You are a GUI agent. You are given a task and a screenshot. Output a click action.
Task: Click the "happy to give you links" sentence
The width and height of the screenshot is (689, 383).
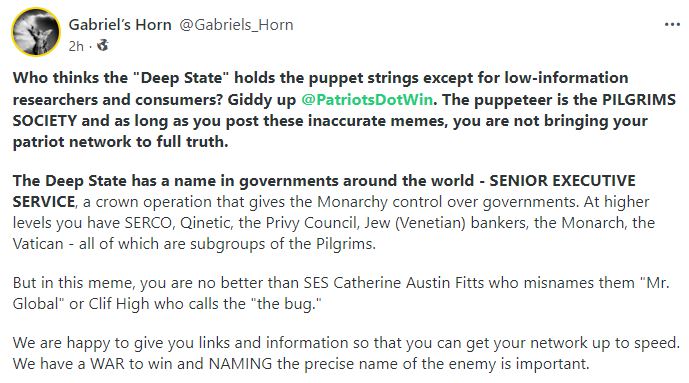pyautogui.click(x=346, y=343)
